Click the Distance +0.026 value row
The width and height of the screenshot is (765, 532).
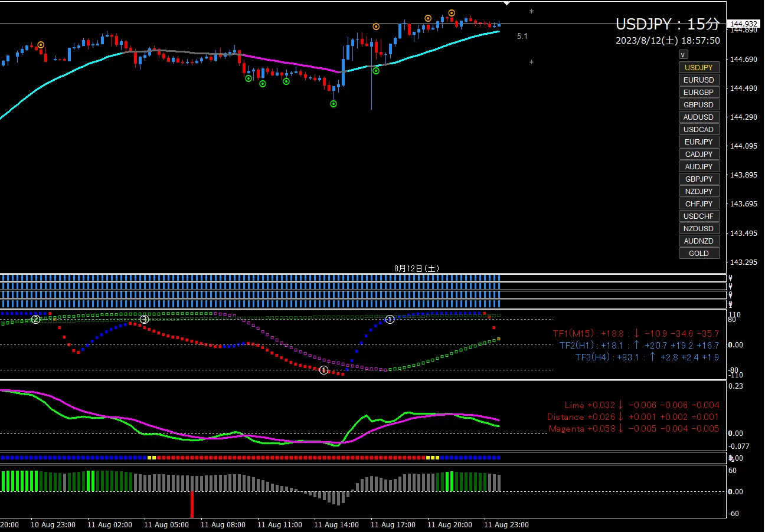tap(633, 417)
